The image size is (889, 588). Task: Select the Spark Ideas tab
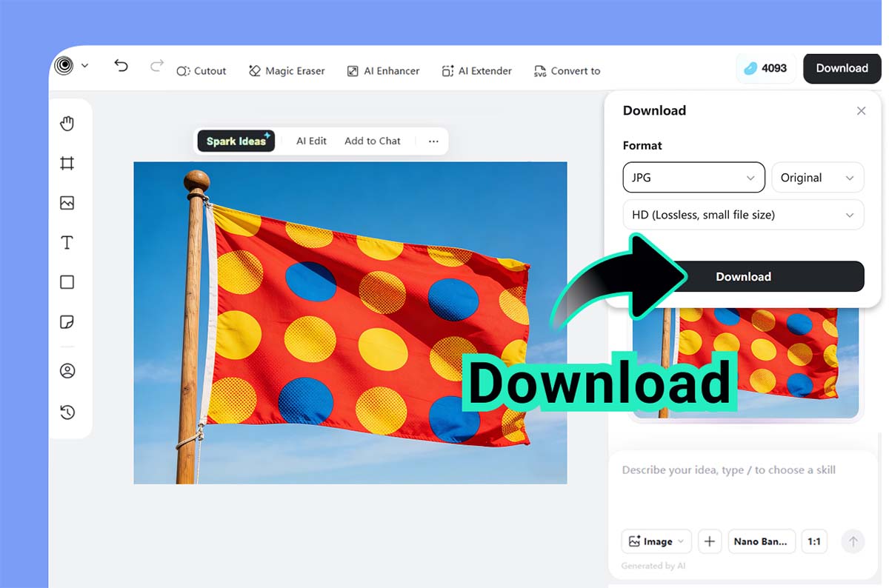(x=236, y=140)
